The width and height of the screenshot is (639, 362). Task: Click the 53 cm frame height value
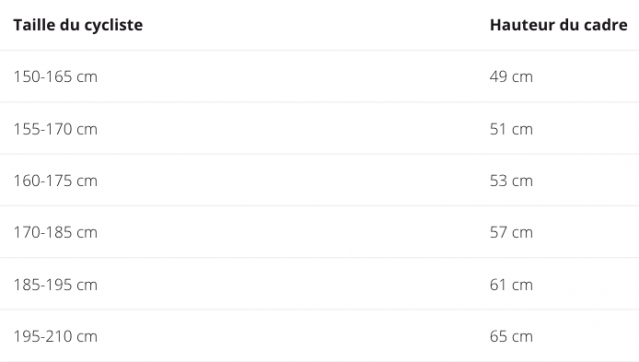pyautogui.click(x=511, y=181)
